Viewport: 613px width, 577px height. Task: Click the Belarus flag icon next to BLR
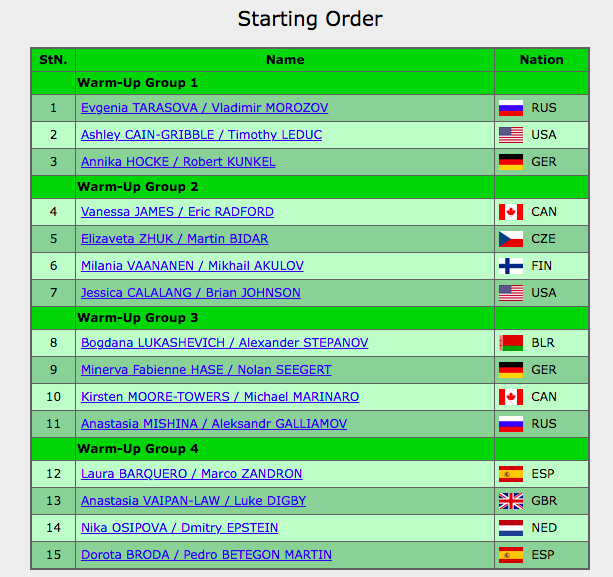coord(511,343)
